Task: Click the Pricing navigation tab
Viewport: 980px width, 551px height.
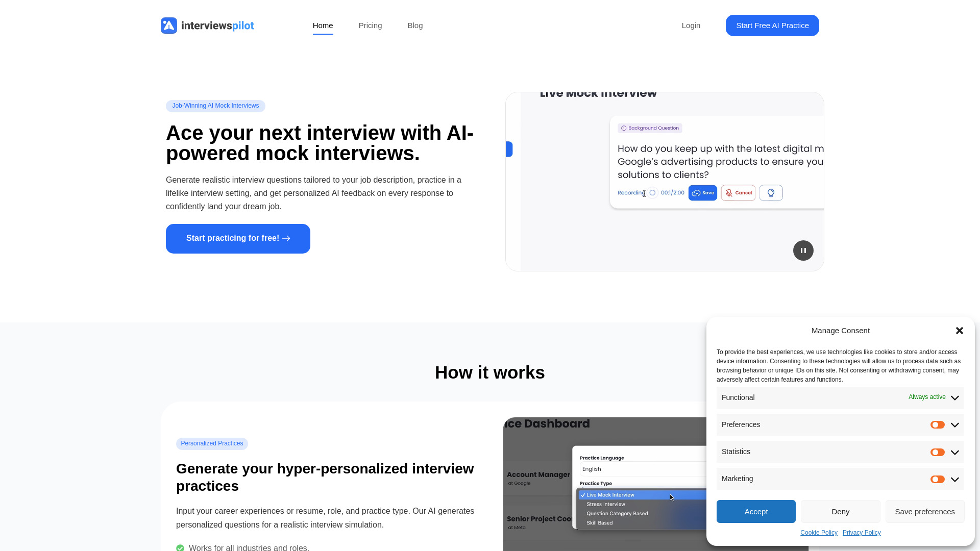Action: click(x=370, y=25)
